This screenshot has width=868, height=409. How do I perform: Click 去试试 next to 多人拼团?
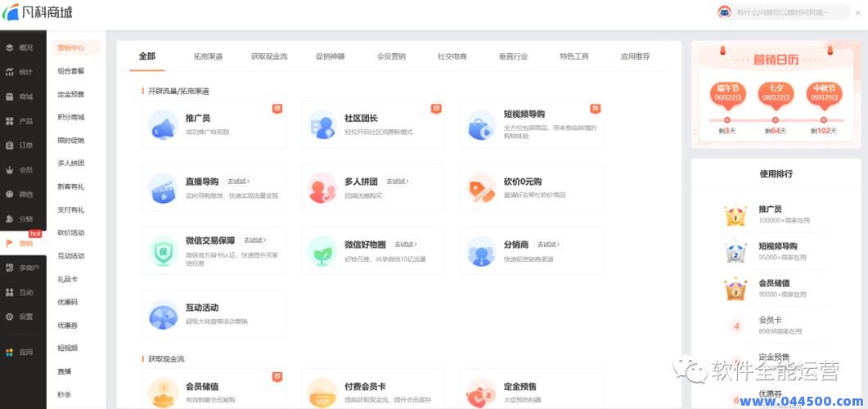(x=397, y=181)
